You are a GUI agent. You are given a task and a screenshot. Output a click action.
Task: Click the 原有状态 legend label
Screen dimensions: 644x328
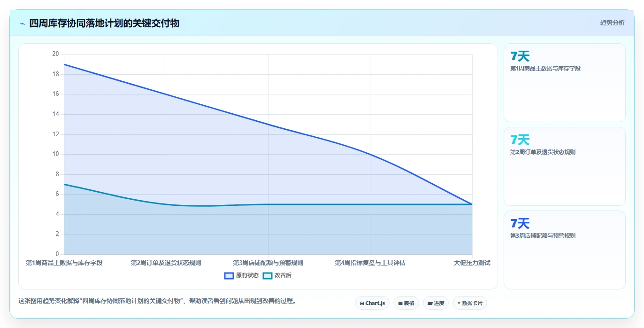(247, 275)
